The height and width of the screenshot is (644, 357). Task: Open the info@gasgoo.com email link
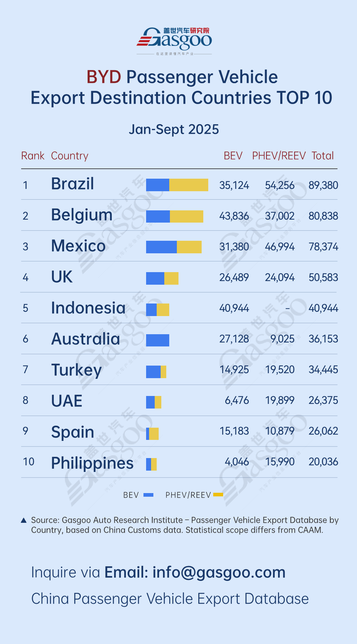tap(219, 572)
